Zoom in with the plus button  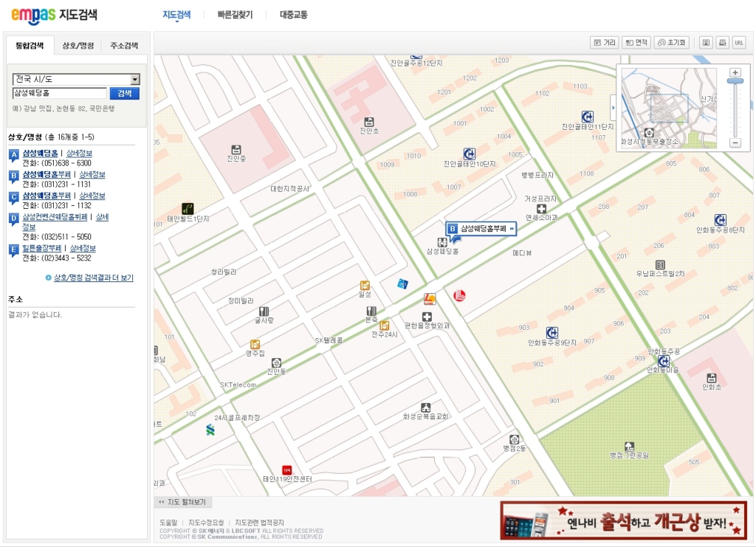tap(735, 73)
